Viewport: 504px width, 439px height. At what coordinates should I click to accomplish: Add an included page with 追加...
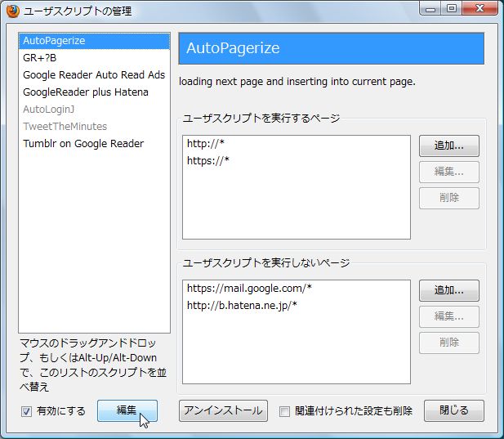pyautogui.click(x=449, y=146)
